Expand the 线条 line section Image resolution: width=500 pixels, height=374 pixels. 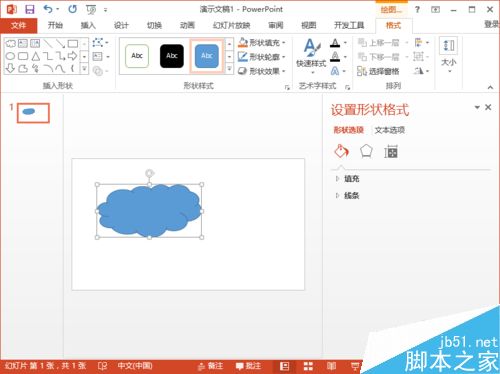point(348,195)
